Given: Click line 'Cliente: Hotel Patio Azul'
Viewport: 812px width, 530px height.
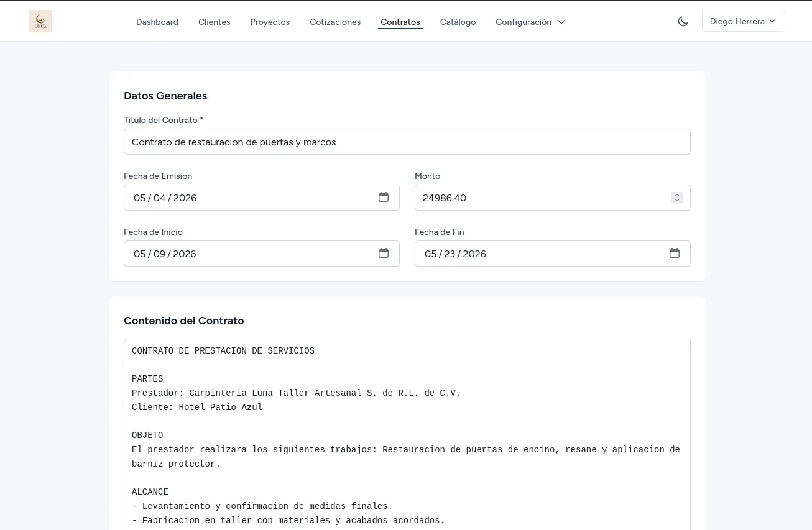Looking at the screenshot, I should tap(197, 407).
